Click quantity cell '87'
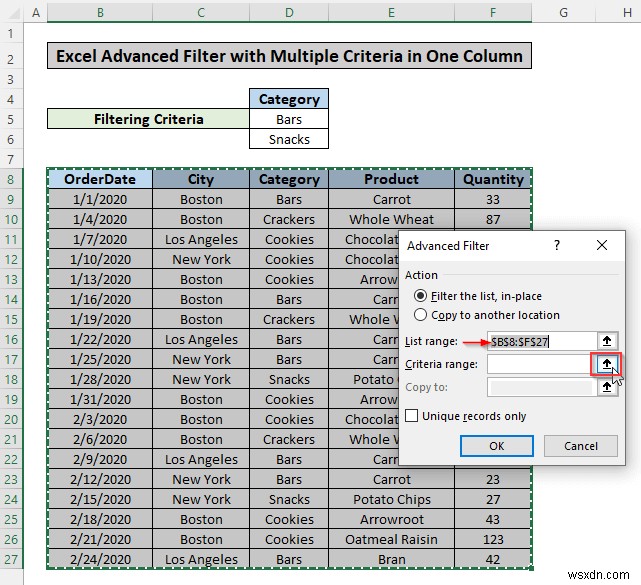The height and width of the screenshot is (585, 641). click(493, 219)
